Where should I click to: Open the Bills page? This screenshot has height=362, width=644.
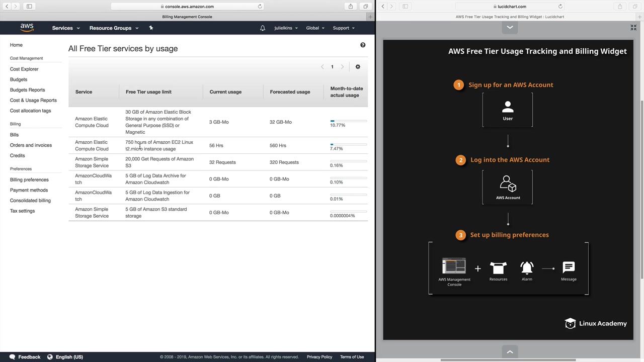(x=14, y=135)
